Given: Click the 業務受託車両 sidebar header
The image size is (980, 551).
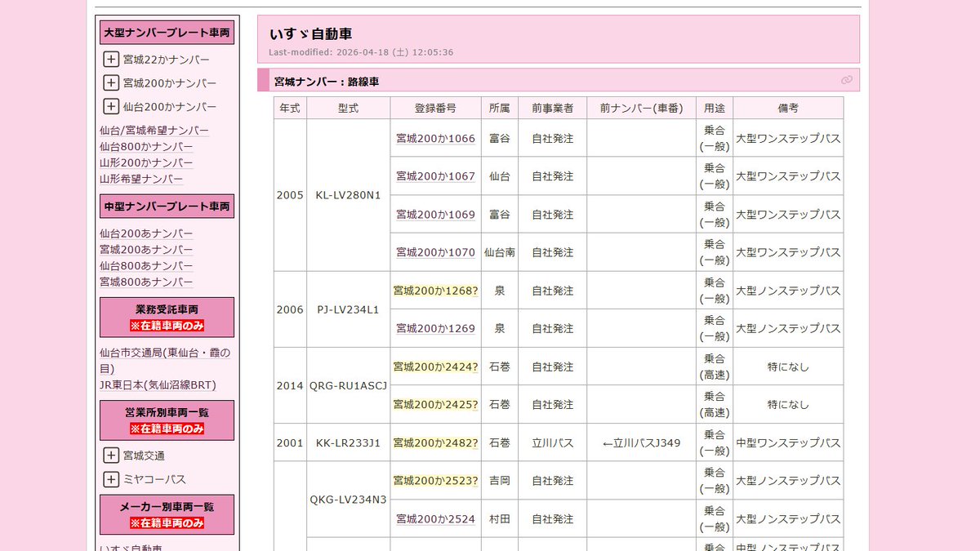Looking at the screenshot, I should (167, 318).
